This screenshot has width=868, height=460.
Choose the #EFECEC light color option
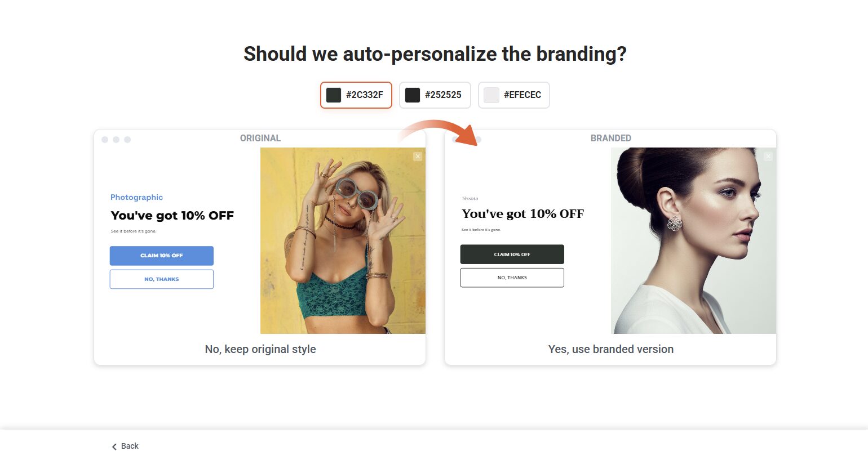point(513,95)
